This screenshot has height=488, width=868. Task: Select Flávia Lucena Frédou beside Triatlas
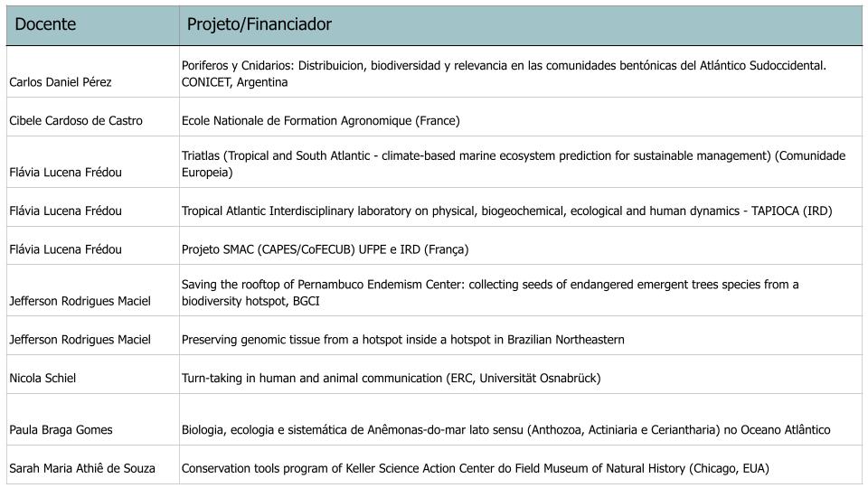[65, 172]
